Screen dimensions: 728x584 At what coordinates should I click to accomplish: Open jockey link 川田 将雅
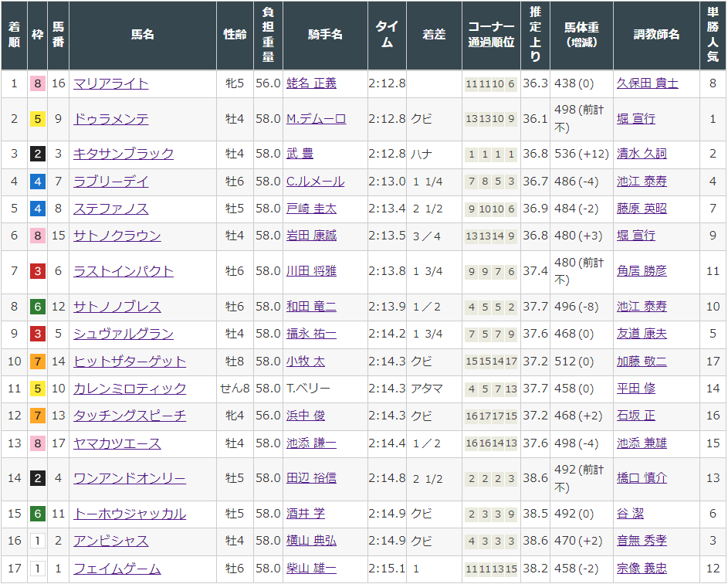coord(311,271)
